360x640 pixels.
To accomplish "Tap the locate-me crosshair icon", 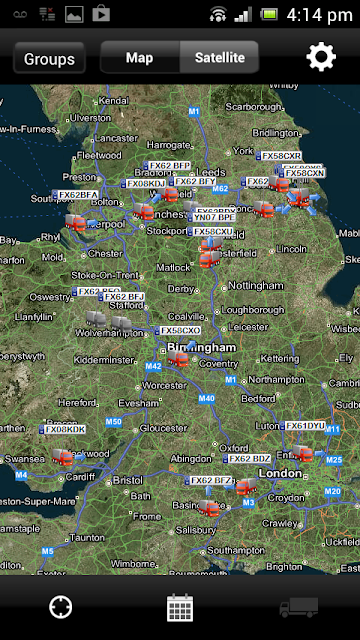I will 60,607.
